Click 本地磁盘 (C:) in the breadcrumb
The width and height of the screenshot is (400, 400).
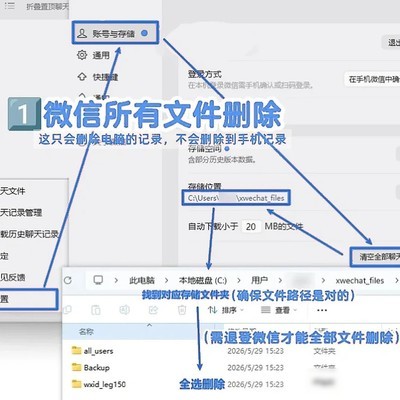(203, 281)
